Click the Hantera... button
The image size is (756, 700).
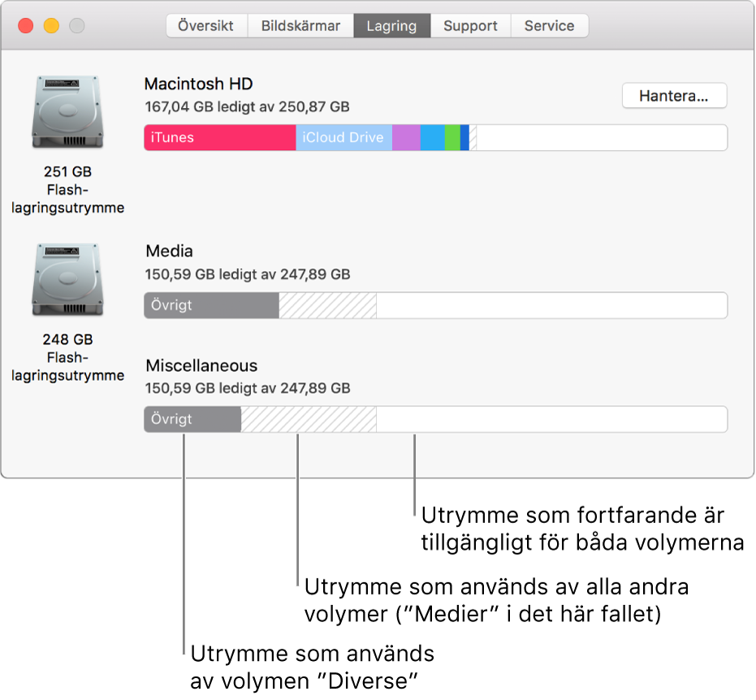click(674, 96)
